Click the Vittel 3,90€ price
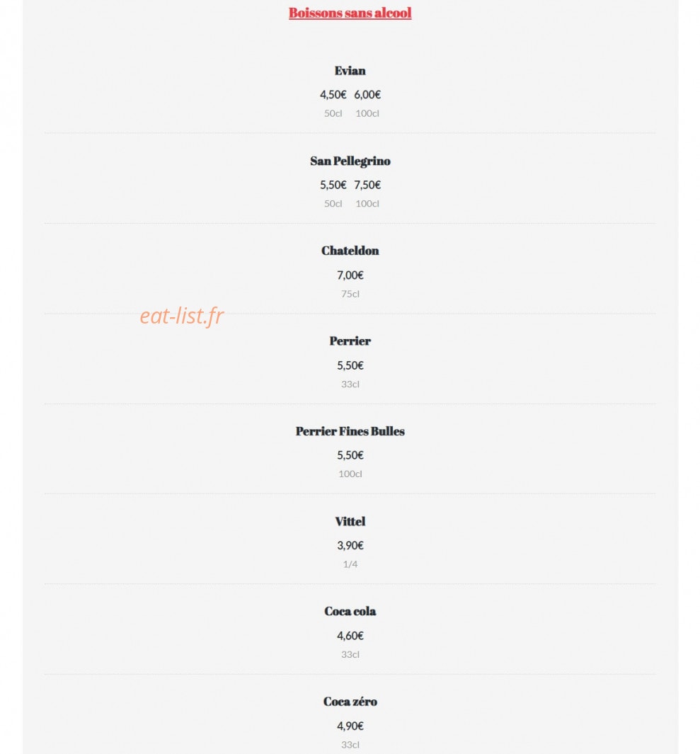The height and width of the screenshot is (754, 700). click(x=350, y=546)
